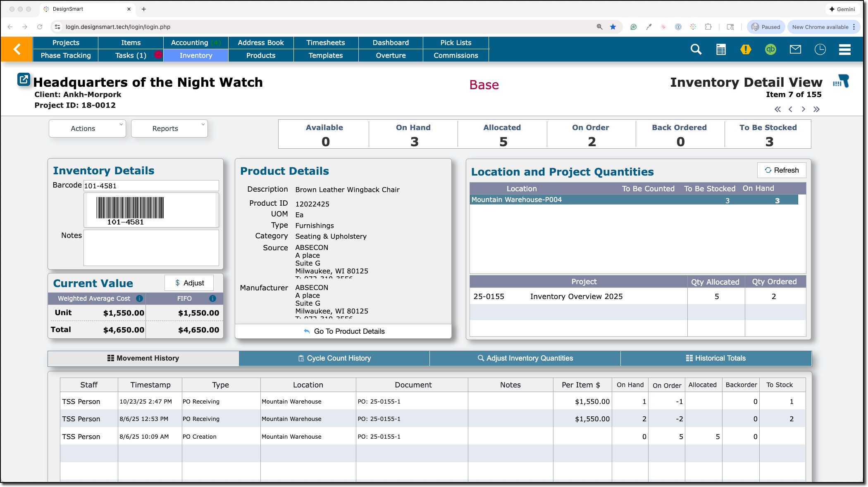Click the orange back arrow button
Viewport: 868px width, 487px height.
click(x=17, y=49)
